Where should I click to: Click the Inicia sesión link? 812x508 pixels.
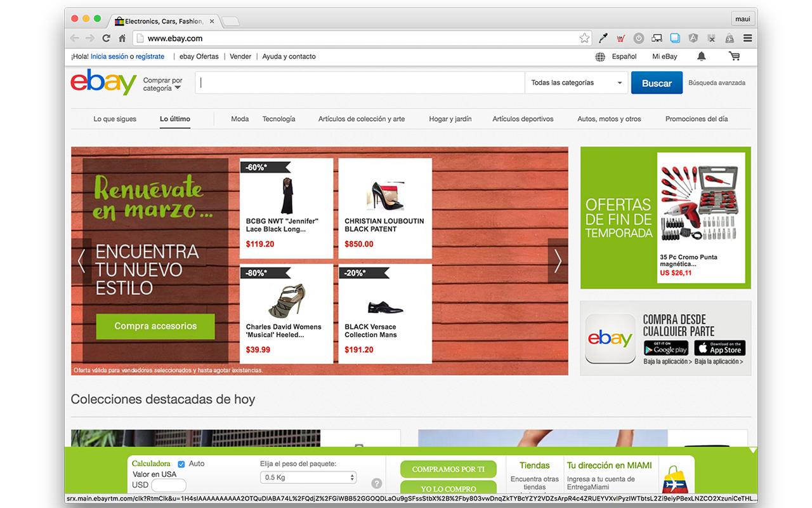tap(109, 57)
